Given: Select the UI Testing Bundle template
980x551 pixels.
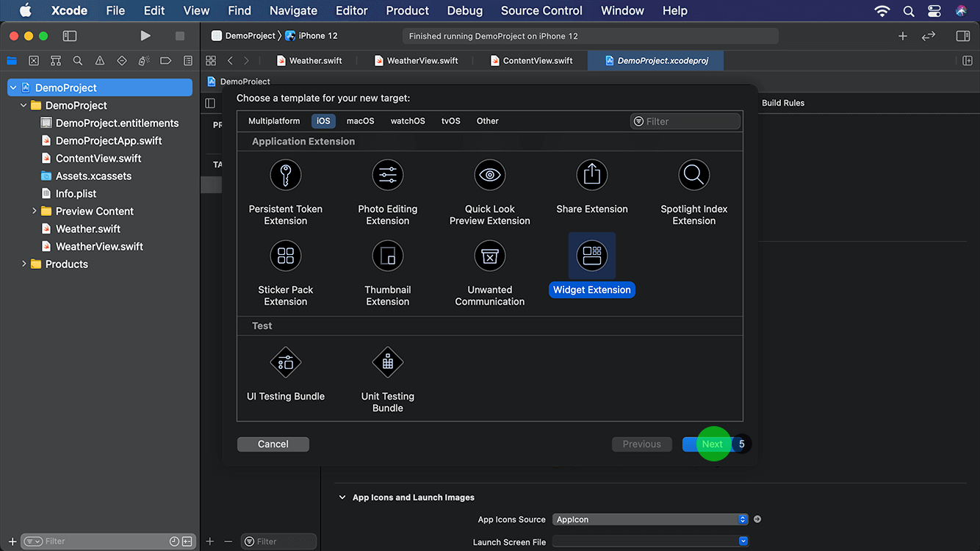Looking at the screenshot, I should pyautogui.click(x=286, y=374).
